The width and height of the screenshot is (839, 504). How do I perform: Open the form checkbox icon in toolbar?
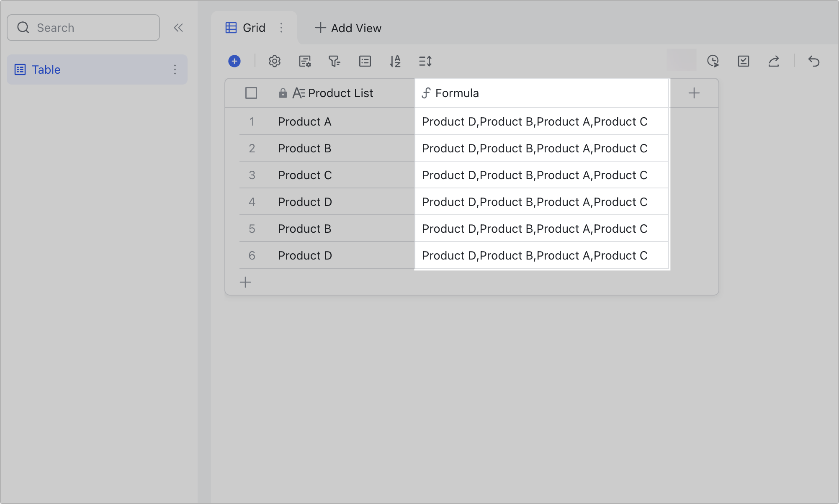(744, 61)
